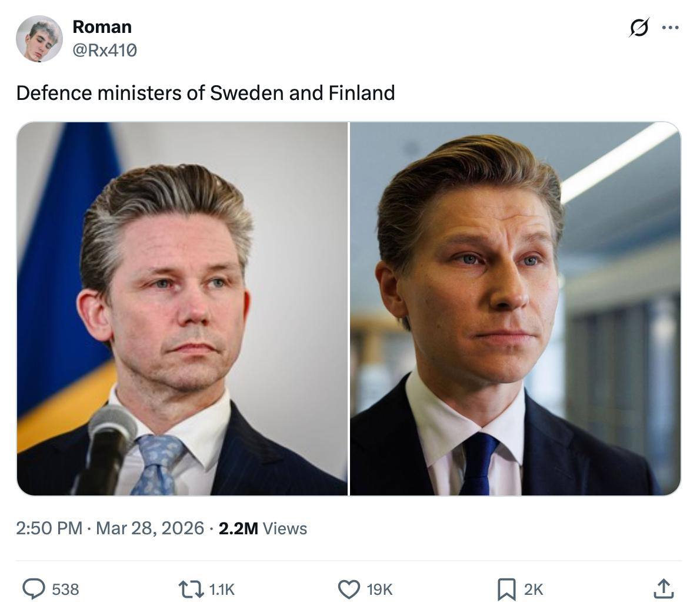
Task: Click the 2.2M Views count
Action: (x=262, y=528)
